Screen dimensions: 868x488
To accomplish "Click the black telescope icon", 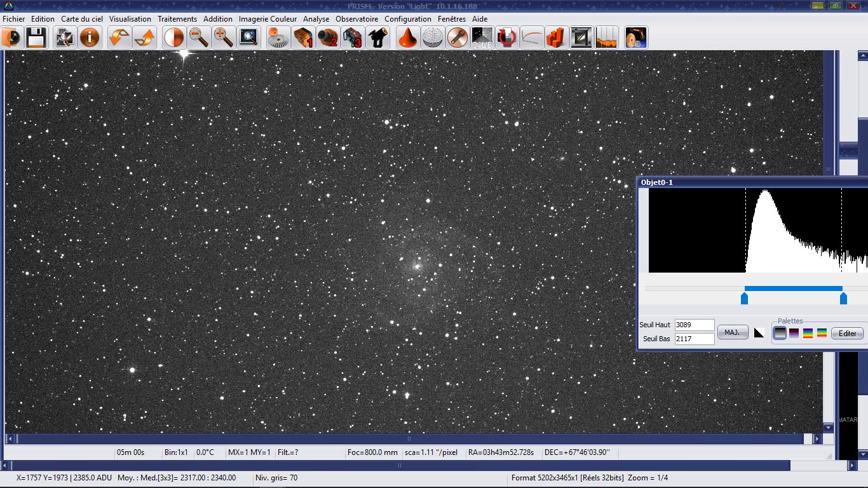I will [377, 37].
